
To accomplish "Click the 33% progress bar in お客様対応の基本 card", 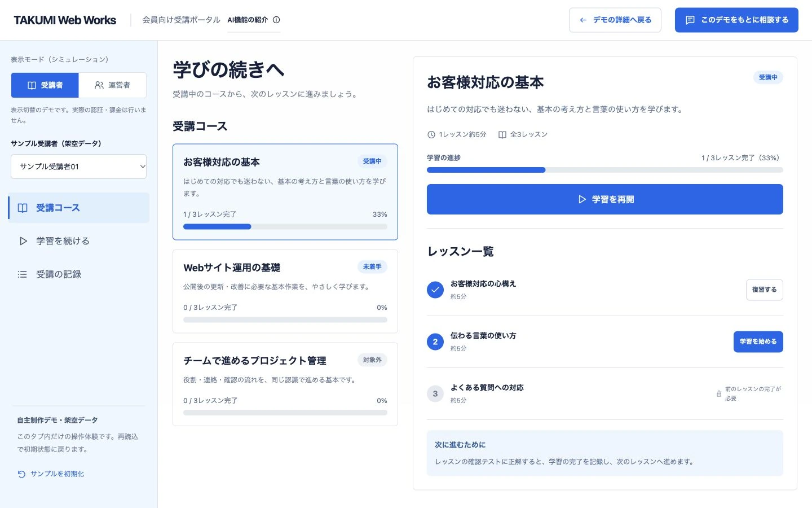I will [285, 227].
